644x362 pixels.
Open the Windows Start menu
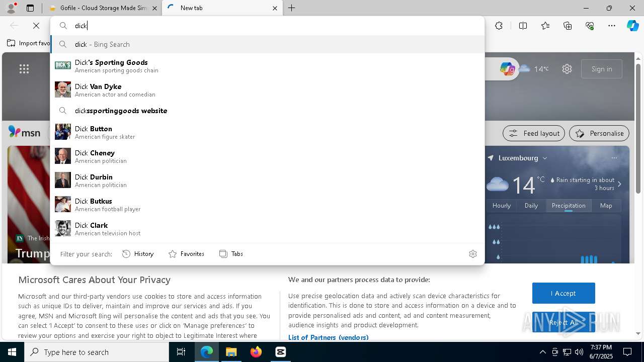(12, 352)
